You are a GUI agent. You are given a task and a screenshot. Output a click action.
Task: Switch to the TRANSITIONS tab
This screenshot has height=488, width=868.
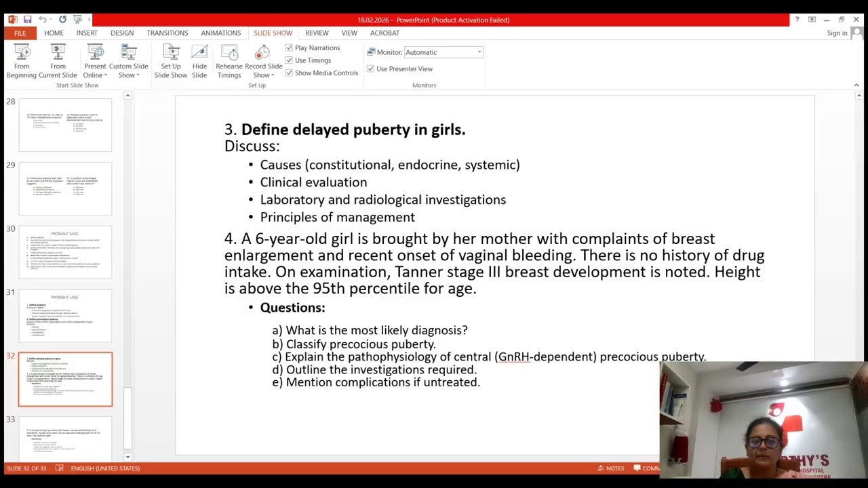click(167, 33)
